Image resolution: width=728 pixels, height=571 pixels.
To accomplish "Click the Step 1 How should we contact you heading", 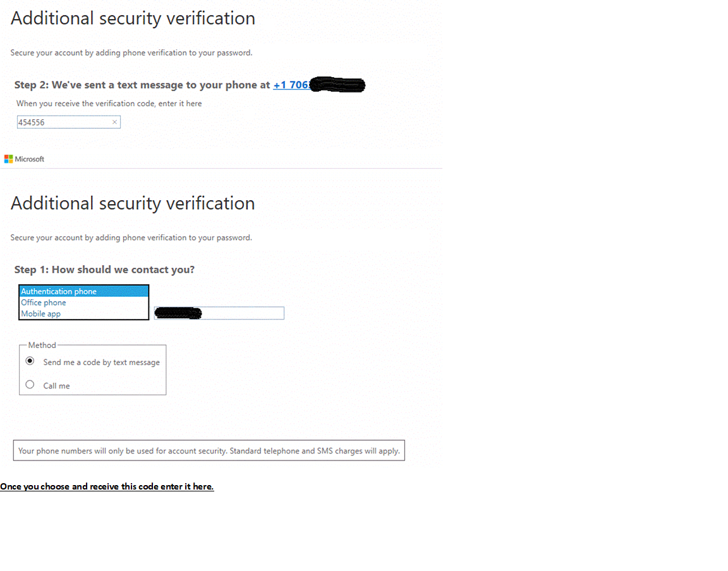I will coord(104,270).
